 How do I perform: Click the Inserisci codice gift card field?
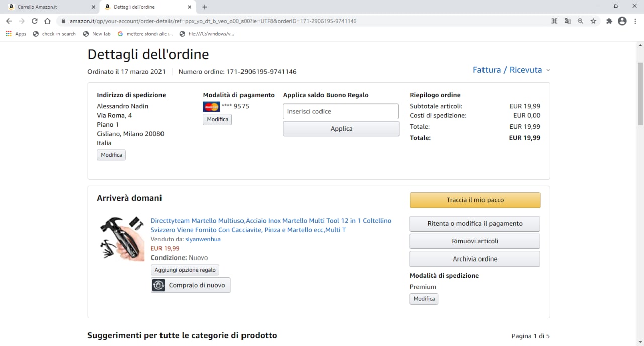341,111
